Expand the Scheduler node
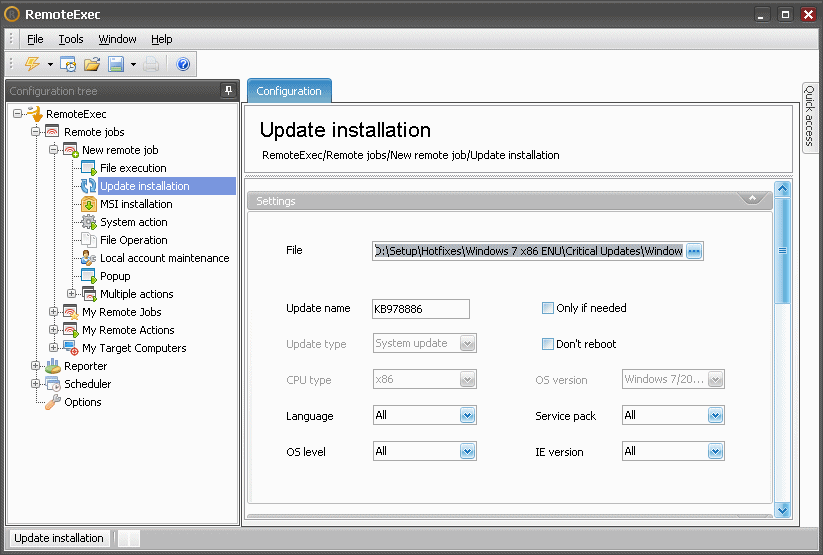 (x=36, y=384)
